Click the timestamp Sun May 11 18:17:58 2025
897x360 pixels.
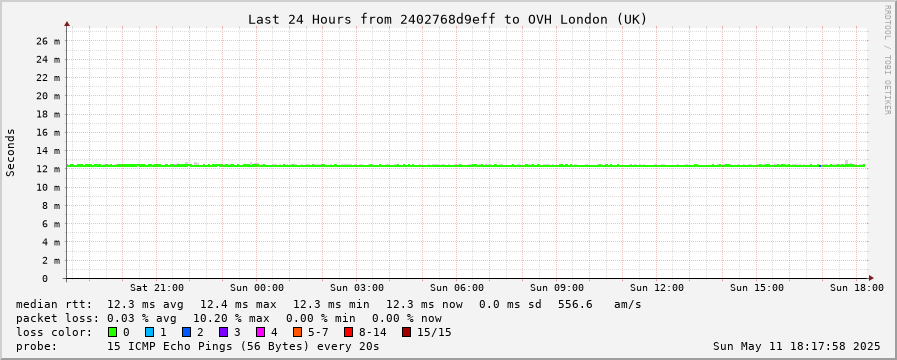point(796,346)
